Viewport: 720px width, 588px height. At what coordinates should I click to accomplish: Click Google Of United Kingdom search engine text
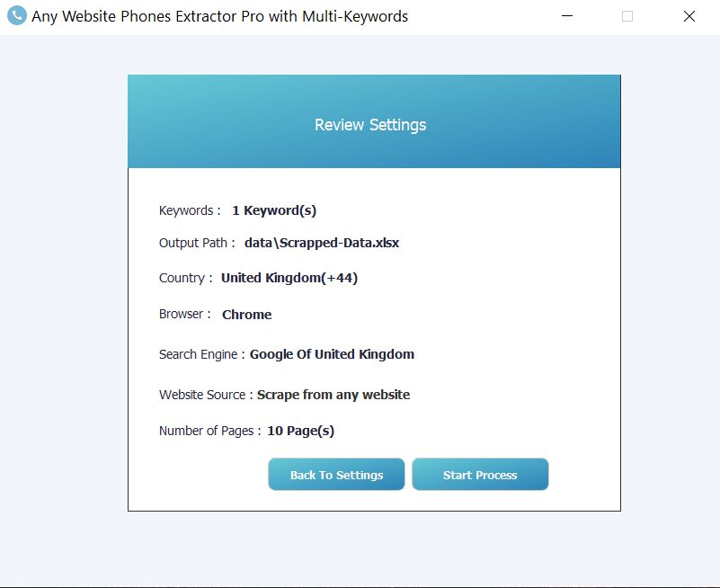click(332, 354)
